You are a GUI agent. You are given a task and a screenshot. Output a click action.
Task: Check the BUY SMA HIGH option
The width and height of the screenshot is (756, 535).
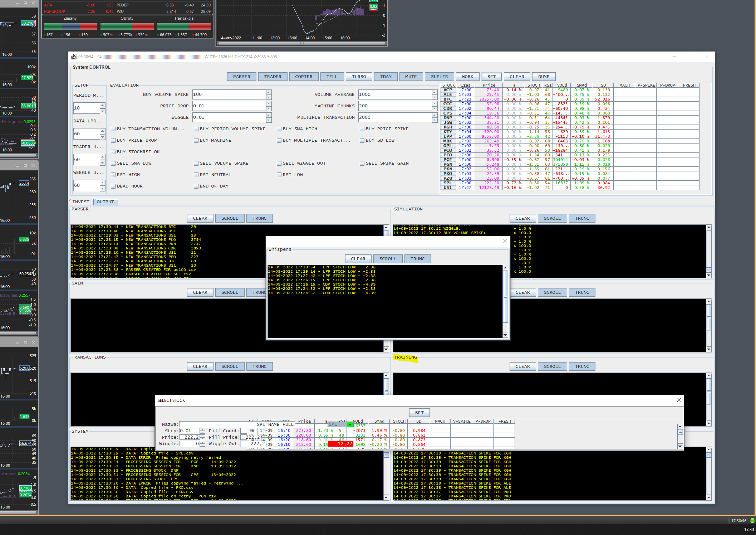pos(279,129)
